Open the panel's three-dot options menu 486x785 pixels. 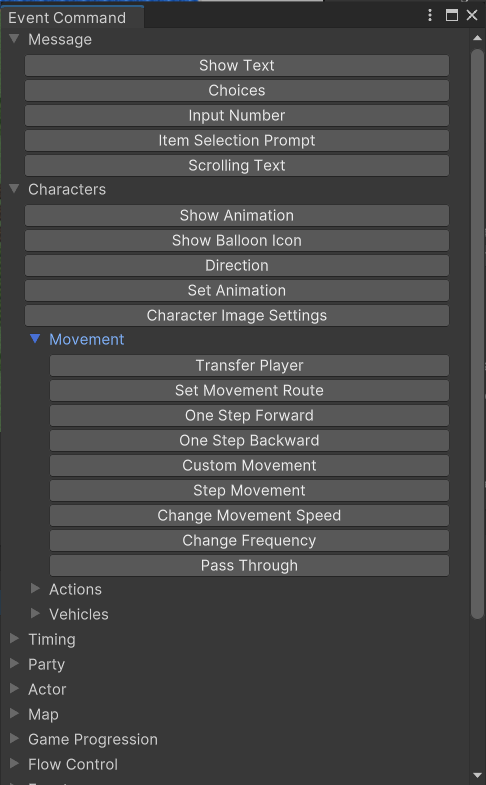pos(430,16)
